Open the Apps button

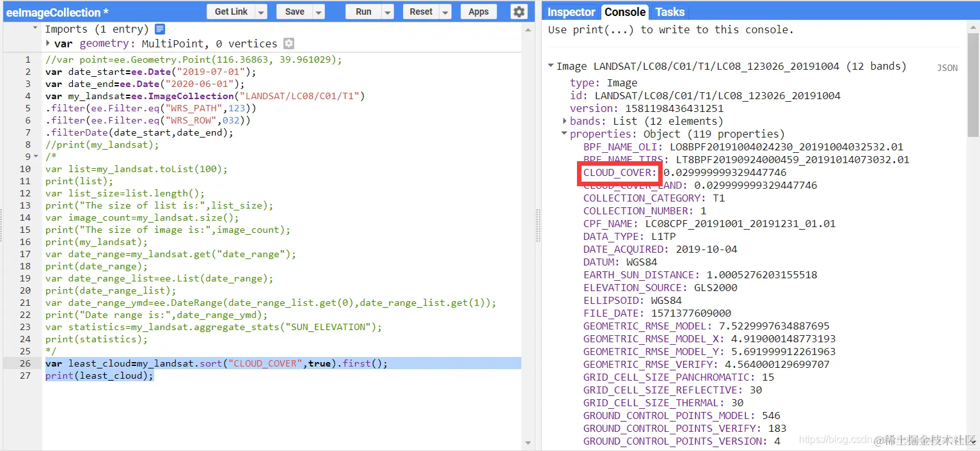tap(478, 12)
